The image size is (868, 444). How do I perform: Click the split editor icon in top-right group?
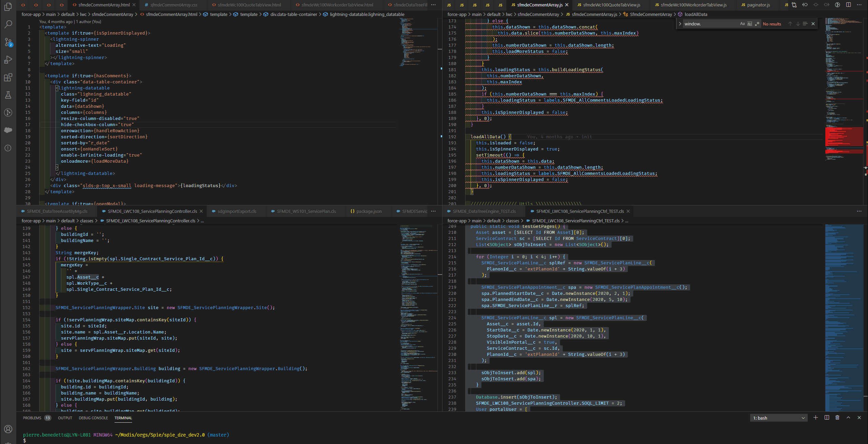pyautogui.click(x=848, y=5)
